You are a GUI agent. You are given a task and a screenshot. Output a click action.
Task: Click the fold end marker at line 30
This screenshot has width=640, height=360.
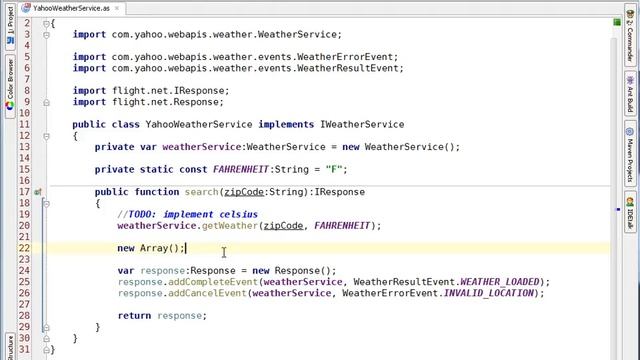point(46,338)
